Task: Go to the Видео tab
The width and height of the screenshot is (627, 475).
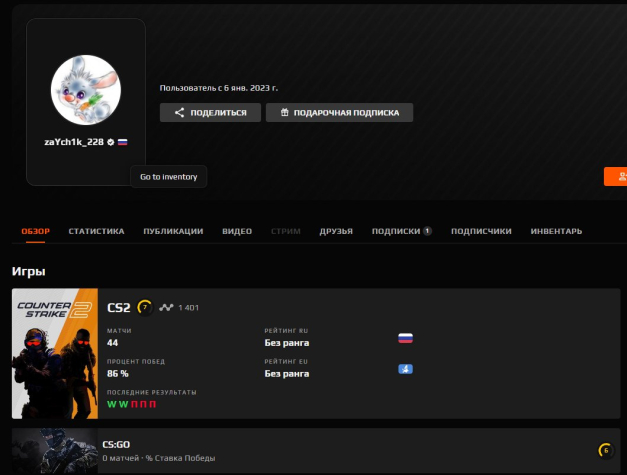Action: 237,231
